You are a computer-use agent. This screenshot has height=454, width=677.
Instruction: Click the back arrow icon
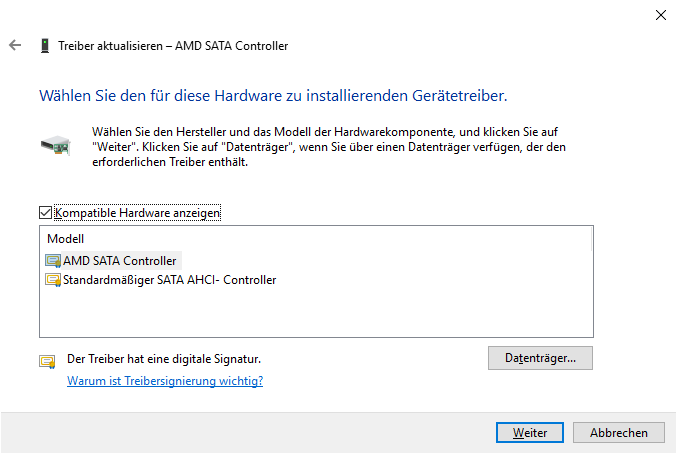click(15, 46)
